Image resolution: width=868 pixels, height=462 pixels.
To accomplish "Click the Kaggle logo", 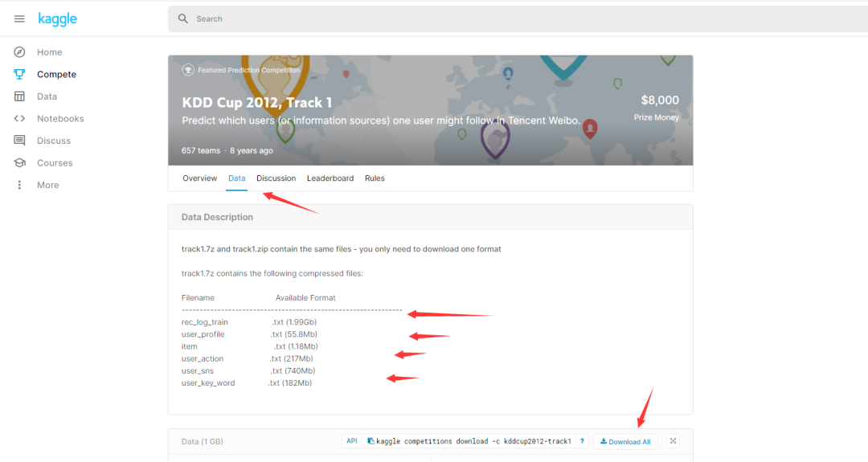I will tap(58, 18).
